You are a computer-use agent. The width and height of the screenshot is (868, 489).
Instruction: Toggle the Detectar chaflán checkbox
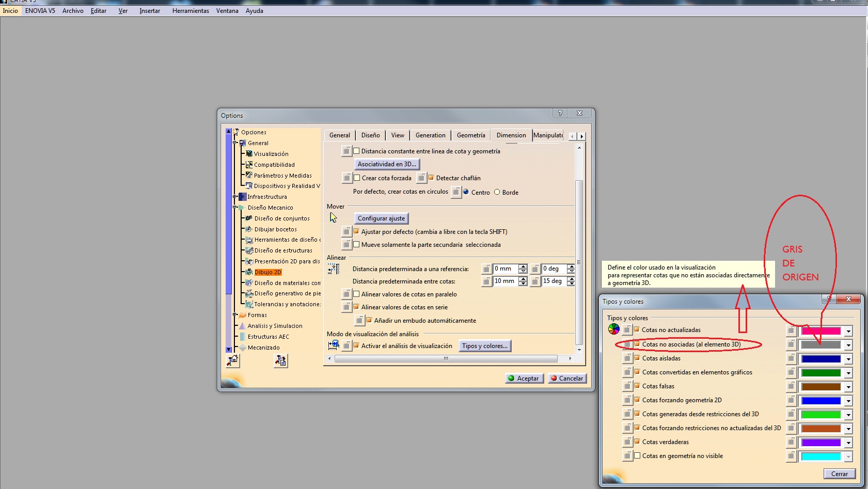click(x=431, y=178)
